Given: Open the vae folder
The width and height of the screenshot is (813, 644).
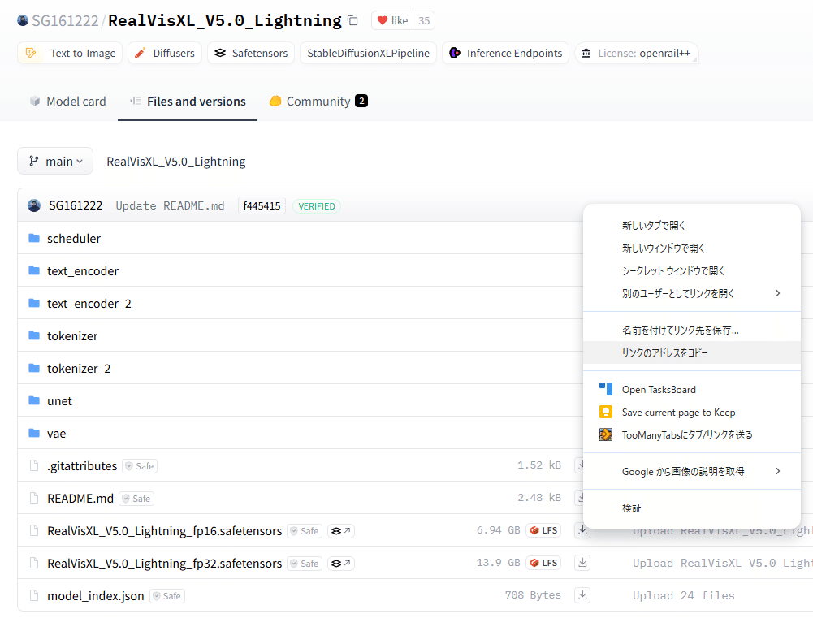Looking at the screenshot, I should click(x=57, y=434).
